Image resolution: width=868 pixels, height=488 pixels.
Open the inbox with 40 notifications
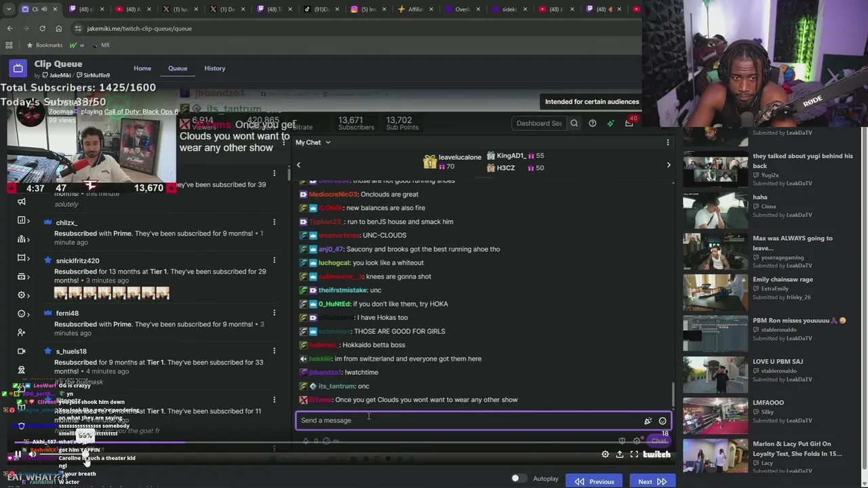coord(629,123)
